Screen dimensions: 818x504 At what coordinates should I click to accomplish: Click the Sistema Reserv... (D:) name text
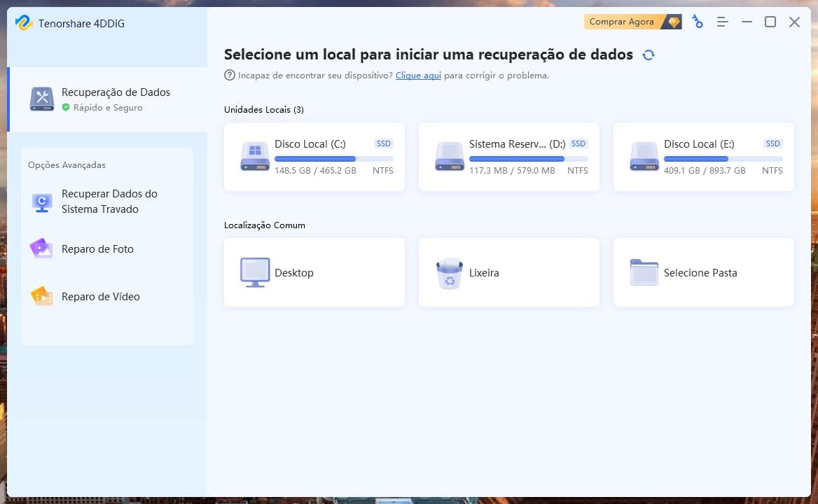tap(517, 144)
